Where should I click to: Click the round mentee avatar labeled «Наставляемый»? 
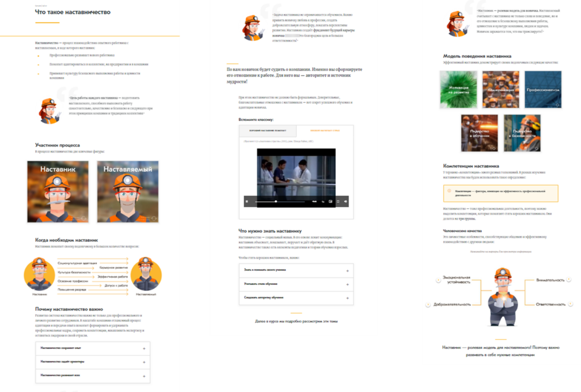146,275
